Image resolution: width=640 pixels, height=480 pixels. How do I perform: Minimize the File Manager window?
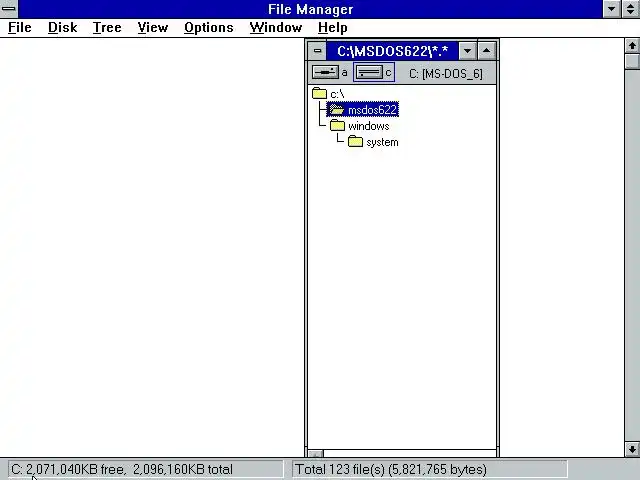612,9
